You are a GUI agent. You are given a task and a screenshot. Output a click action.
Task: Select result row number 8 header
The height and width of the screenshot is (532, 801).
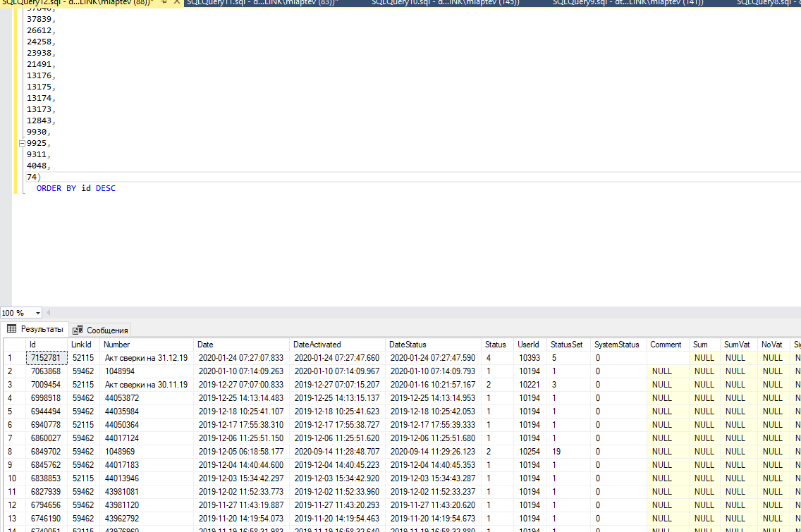click(x=14, y=452)
